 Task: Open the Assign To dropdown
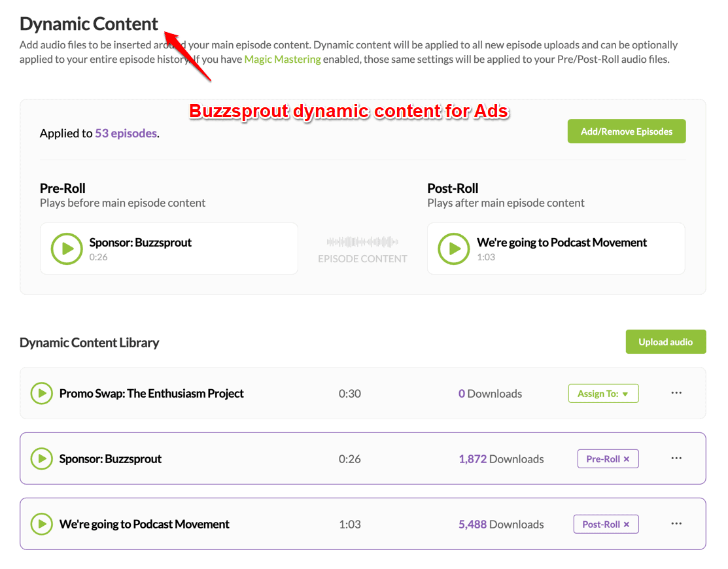tap(603, 393)
